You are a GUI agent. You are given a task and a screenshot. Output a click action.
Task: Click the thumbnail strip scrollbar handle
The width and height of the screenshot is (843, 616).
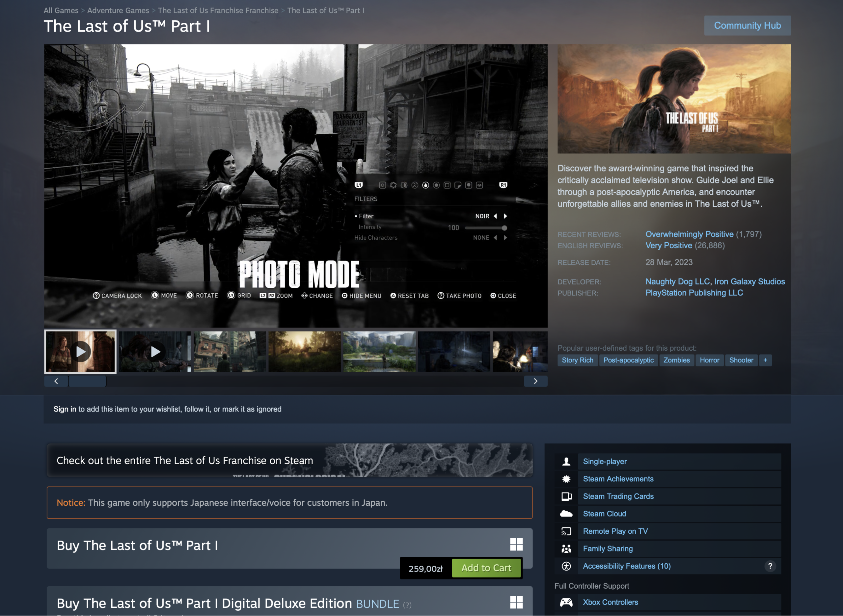click(x=87, y=381)
